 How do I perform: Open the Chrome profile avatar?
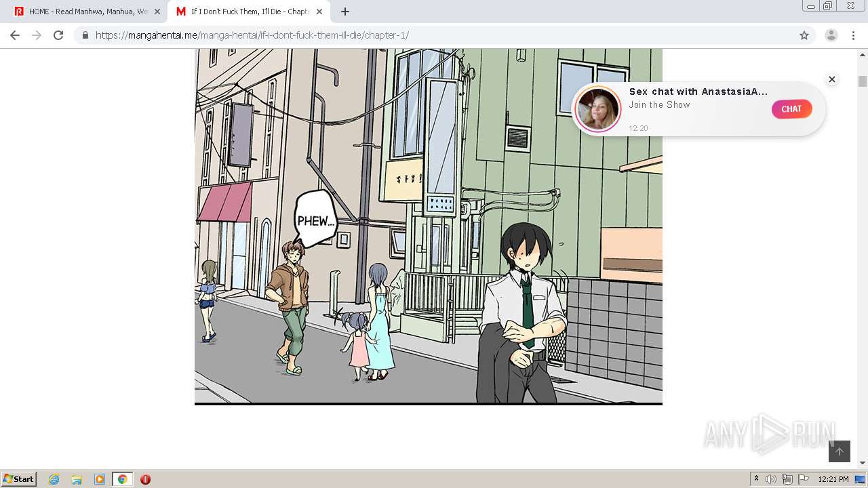tap(831, 35)
